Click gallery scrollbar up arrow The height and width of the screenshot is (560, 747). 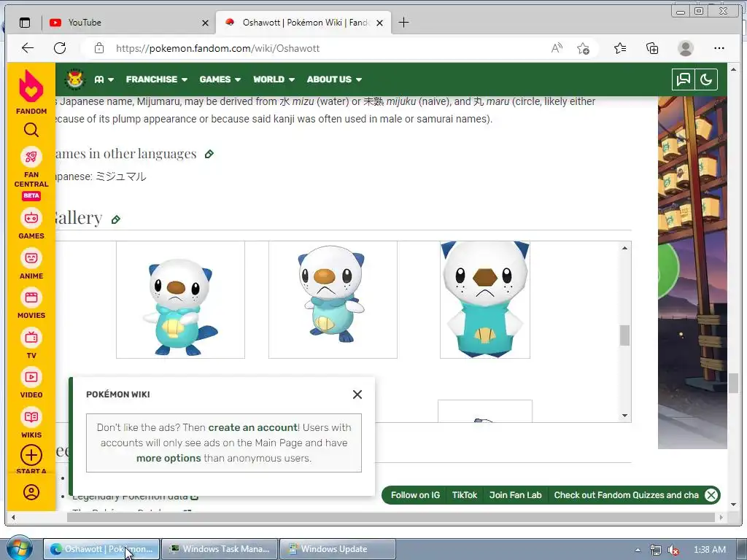[x=624, y=248]
